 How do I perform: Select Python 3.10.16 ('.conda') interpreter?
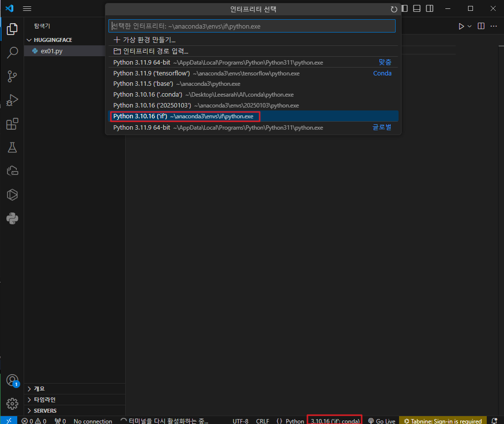pyautogui.click(x=253, y=95)
